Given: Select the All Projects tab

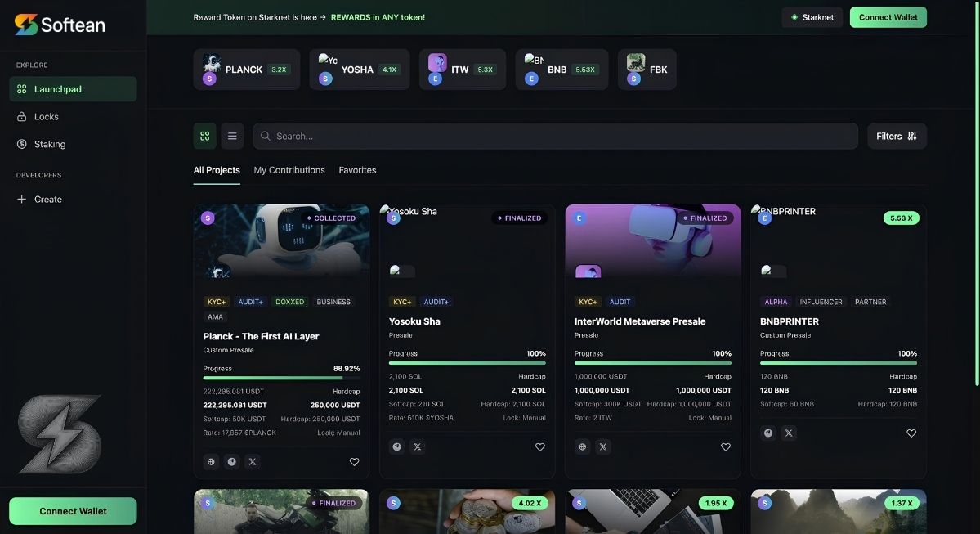Looking at the screenshot, I should tap(217, 170).
